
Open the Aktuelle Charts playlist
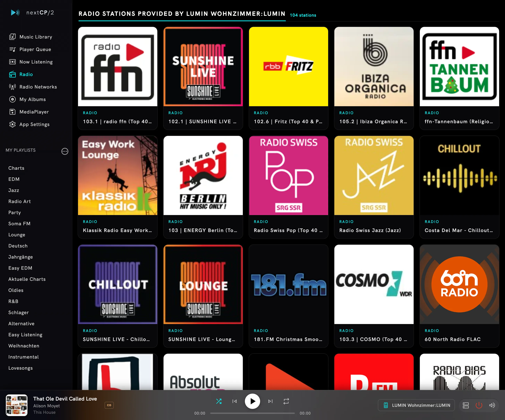pos(27,279)
